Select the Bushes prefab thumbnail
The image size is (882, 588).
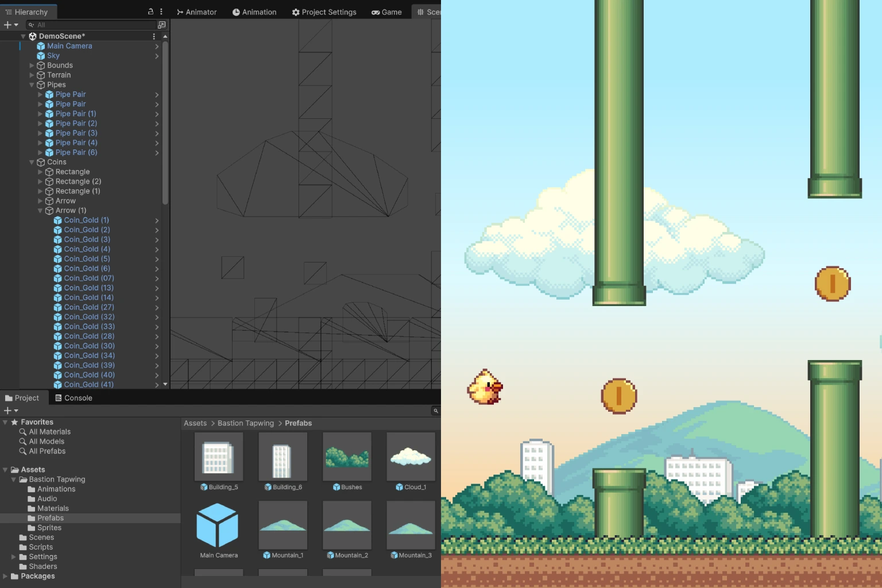pyautogui.click(x=347, y=457)
